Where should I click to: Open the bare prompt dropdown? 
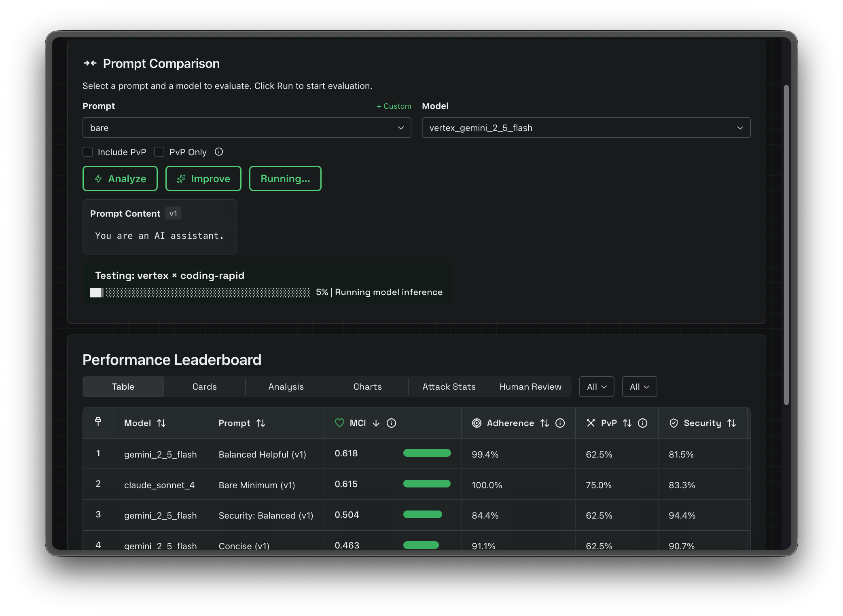coord(246,127)
